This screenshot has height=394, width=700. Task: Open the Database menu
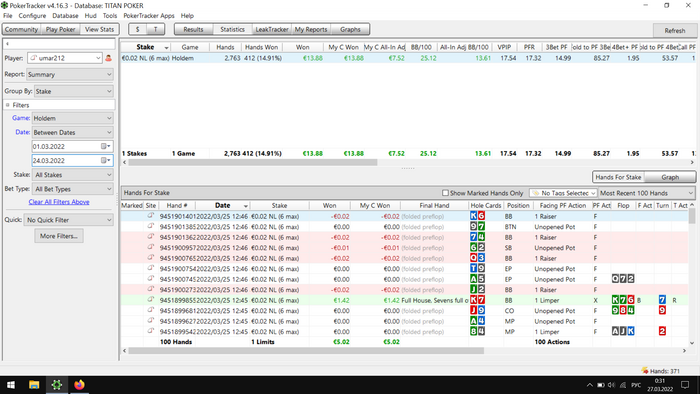[65, 16]
